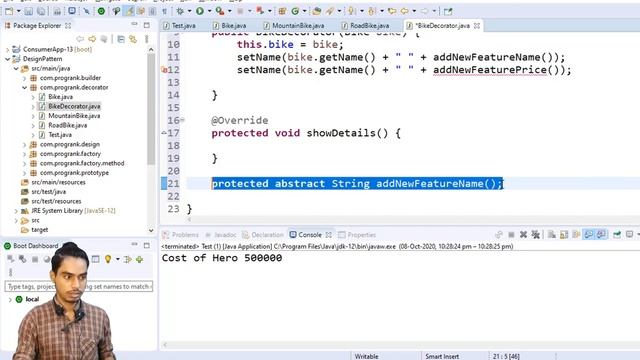Open dropdown arrow next to Debug icon
Viewport: 640px width, 360px height.
189,11
